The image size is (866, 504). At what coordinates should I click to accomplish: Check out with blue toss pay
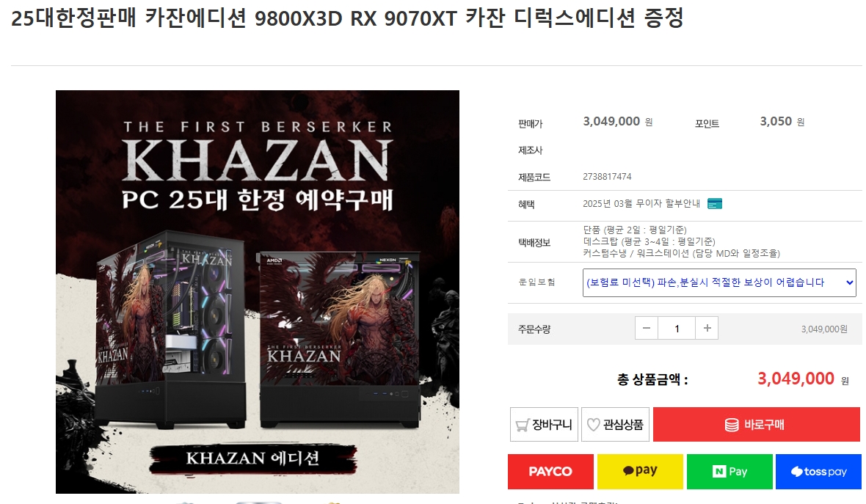click(x=818, y=472)
